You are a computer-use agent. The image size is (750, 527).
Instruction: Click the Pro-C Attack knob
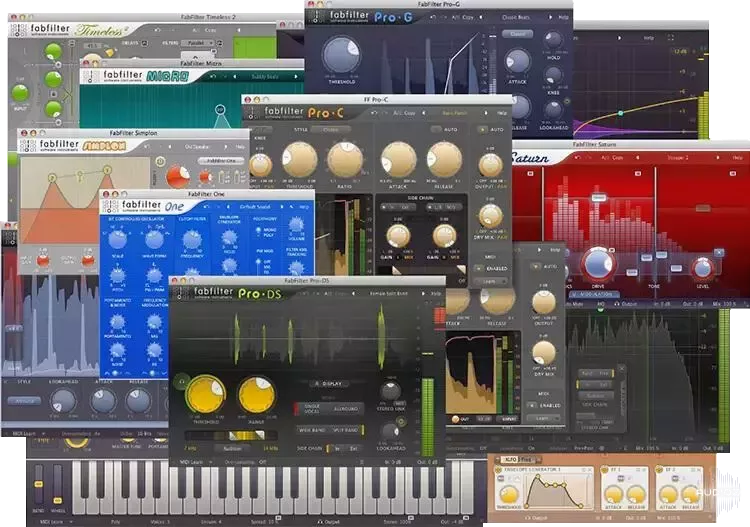(x=398, y=158)
